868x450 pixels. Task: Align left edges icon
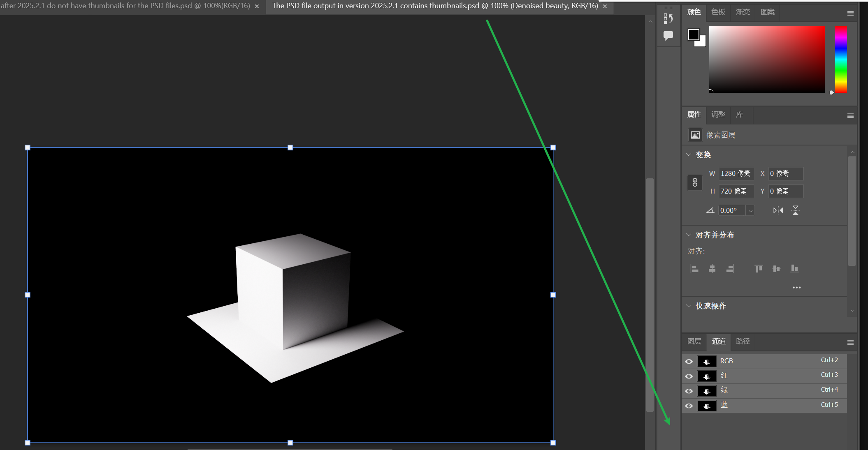[x=694, y=269]
